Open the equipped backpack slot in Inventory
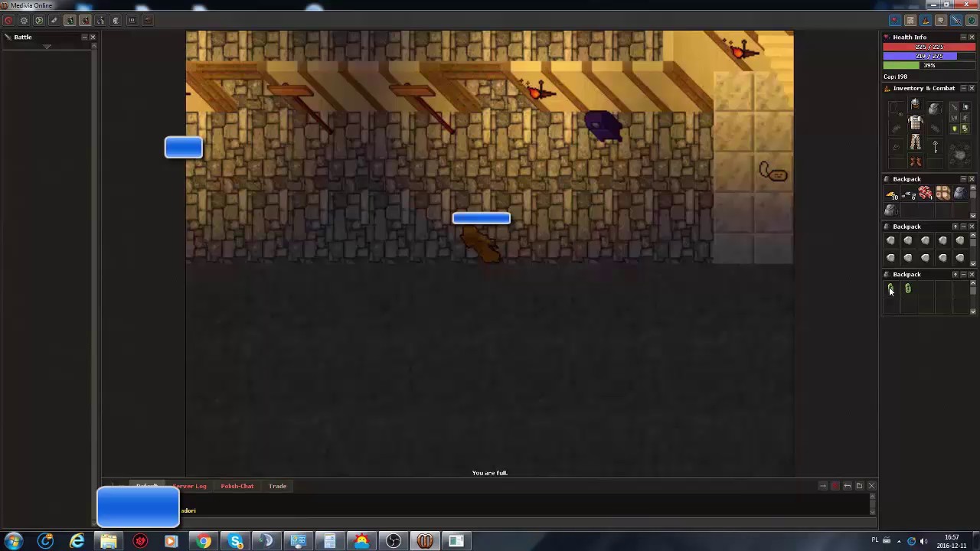This screenshot has height=551, width=980. coord(935,109)
